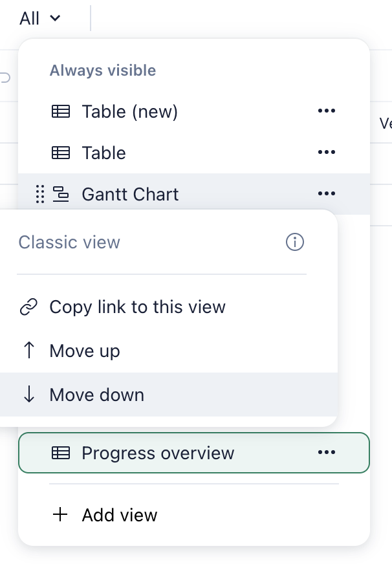Click Copy link to this view
Image resolution: width=392 pixels, height=564 pixels.
click(137, 307)
